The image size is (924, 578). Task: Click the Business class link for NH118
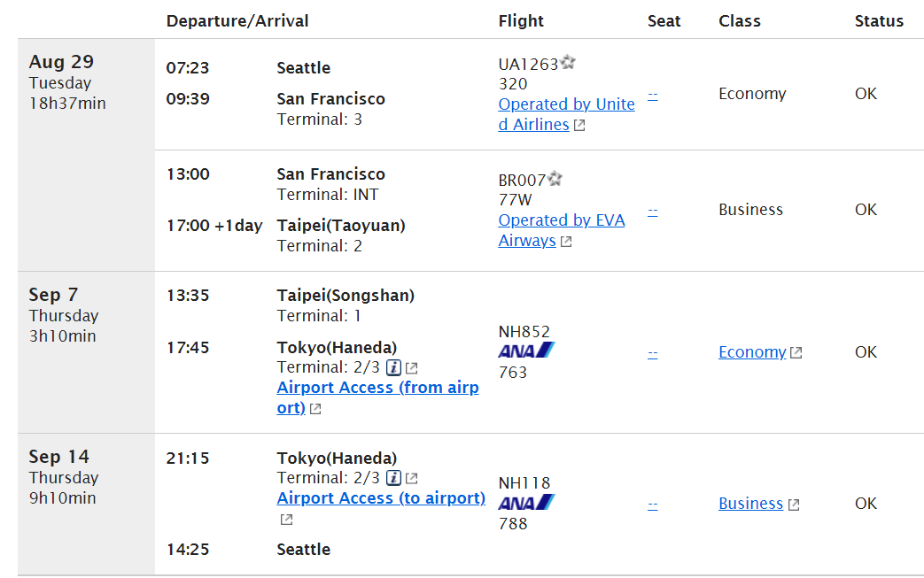(x=750, y=504)
